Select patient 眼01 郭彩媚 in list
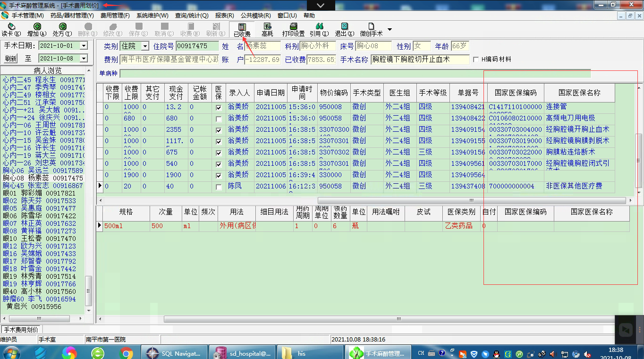The image size is (644, 359). [39, 193]
